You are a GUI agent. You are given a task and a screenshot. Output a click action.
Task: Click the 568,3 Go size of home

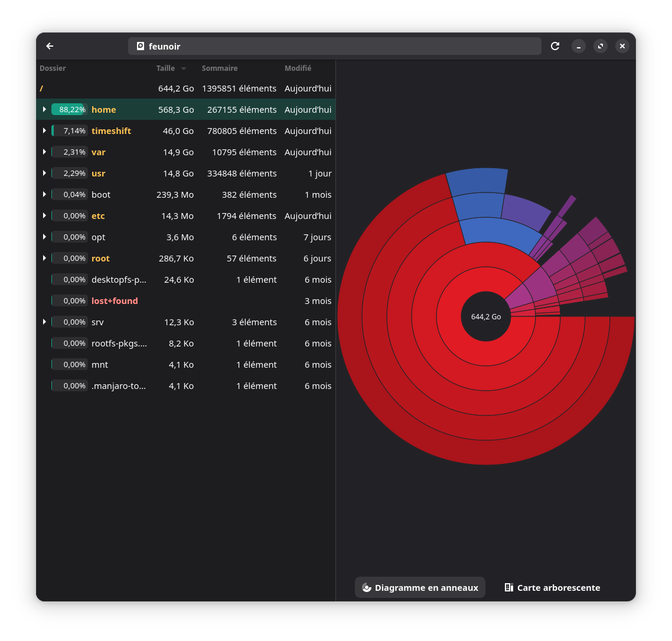[176, 110]
